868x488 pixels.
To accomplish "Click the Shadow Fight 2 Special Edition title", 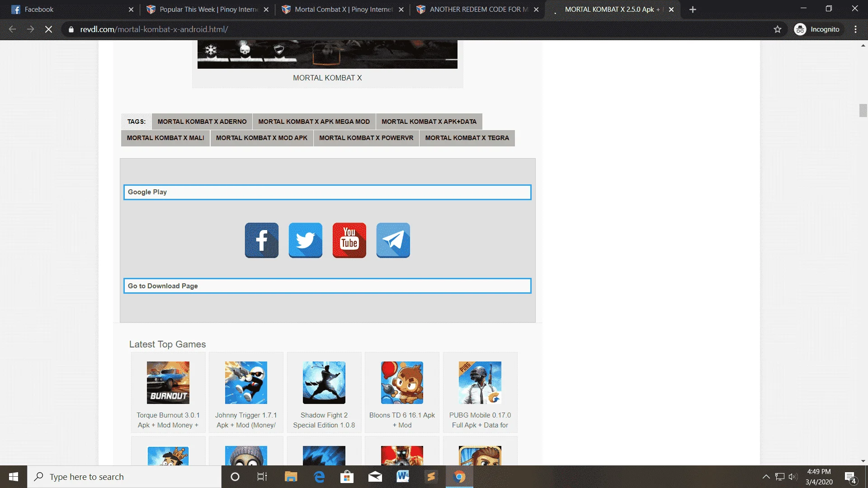I will coord(324,420).
